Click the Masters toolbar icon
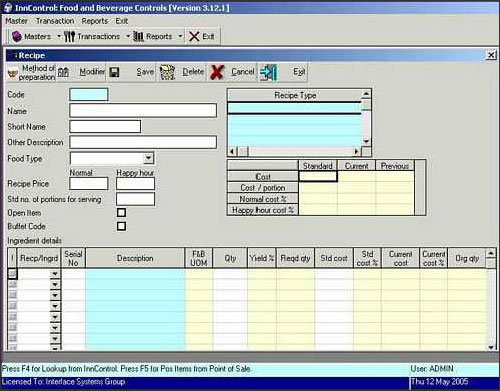Viewport: 500px width, 391px height. click(x=17, y=36)
